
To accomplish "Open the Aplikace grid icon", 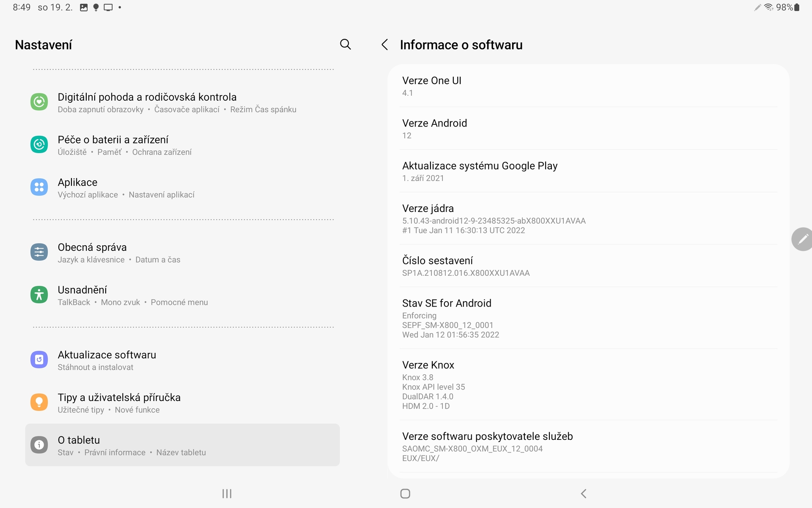I will [x=39, y=187].
